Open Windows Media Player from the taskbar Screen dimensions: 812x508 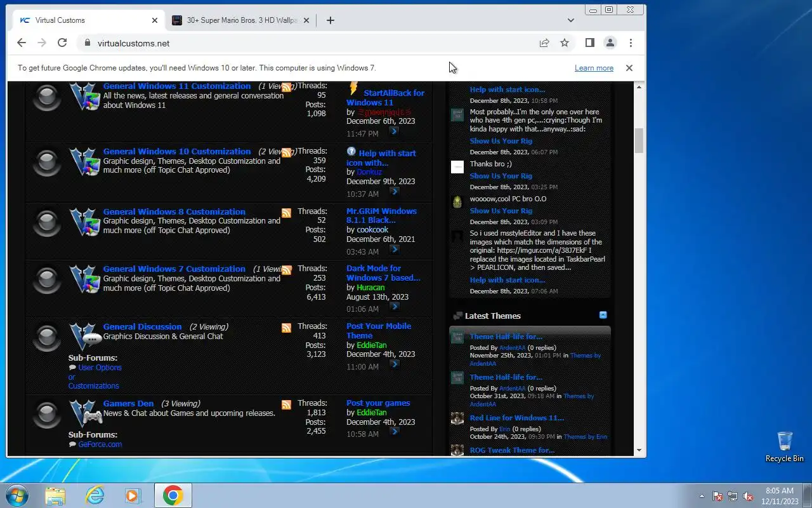click(134, 495)
